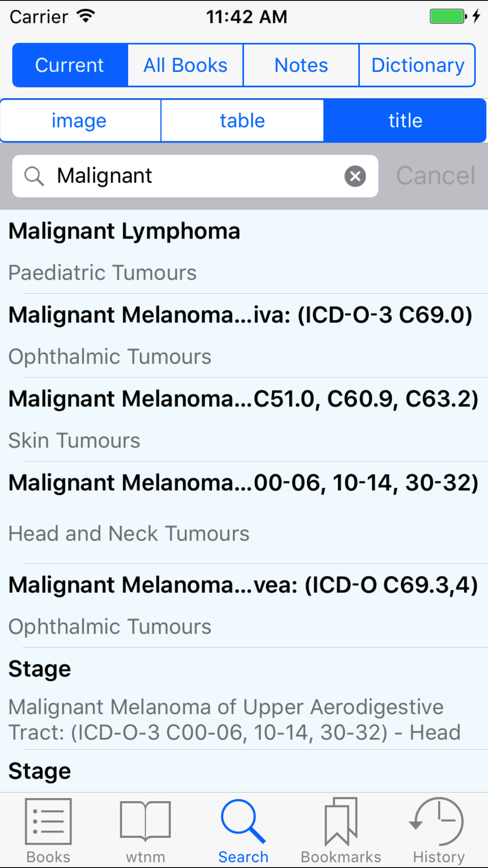Cancel the search
This screenshot has width=488, height=868.
tap(435, 176)
